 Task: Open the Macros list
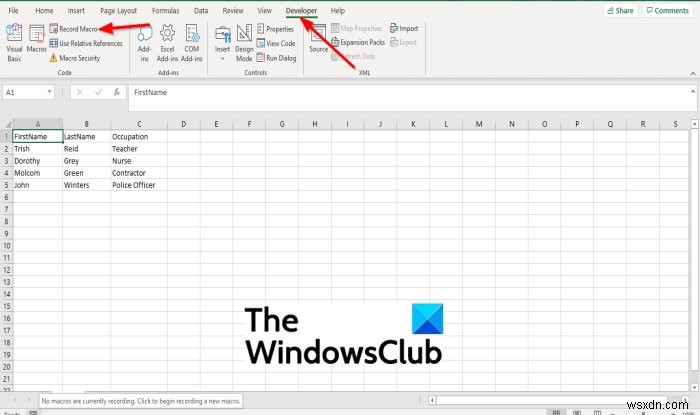pyautogui.click(x=37, y=40)
